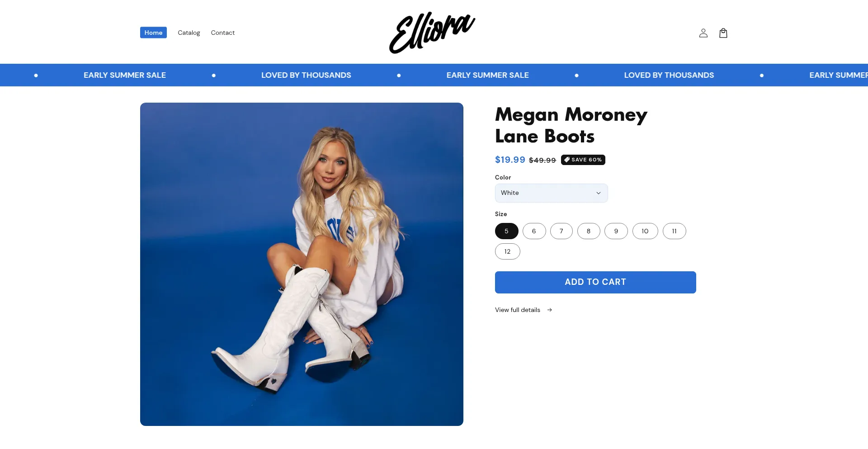This screenshot has width=868, height=449.
Task: Pick size 6 pill
Action: pyautogui.click(x=534, y=231)
